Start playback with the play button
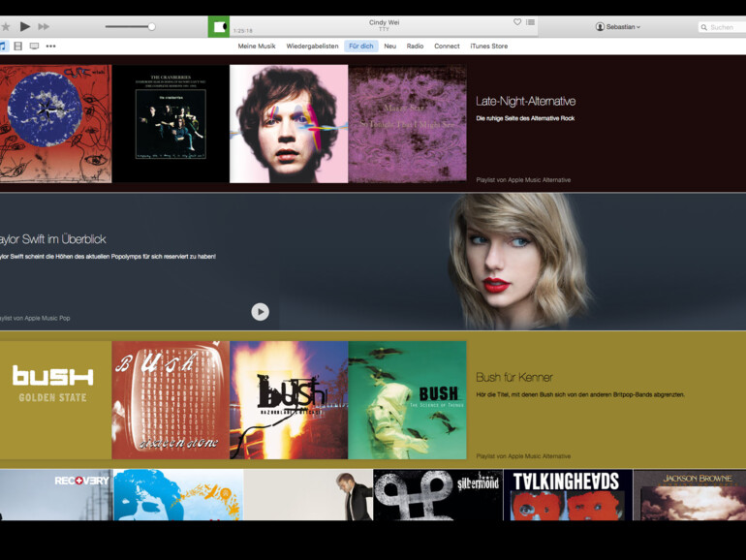The height and width of the screenshot is (560, 746). (x=25, y=27)
